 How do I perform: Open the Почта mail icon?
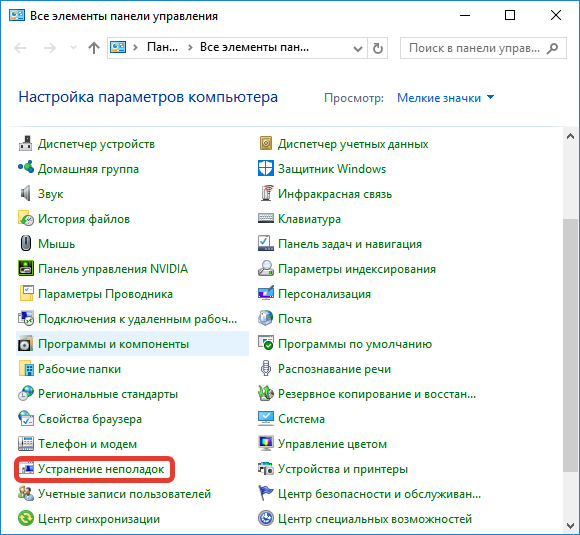(266, 319)
